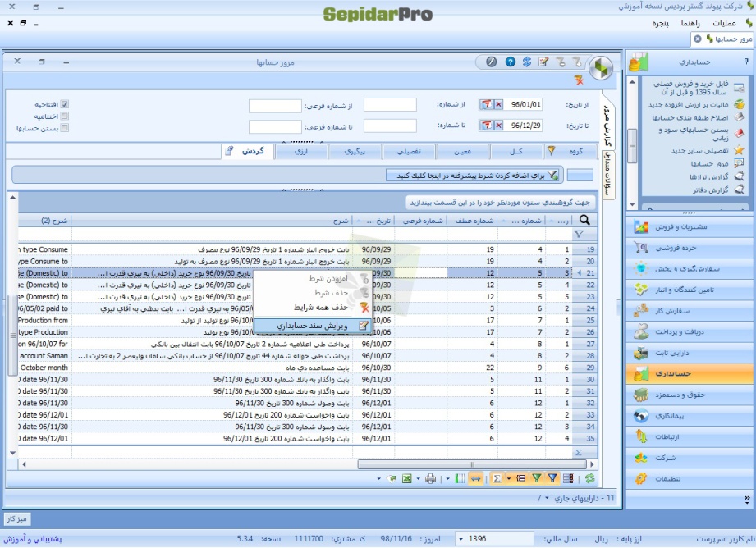The image size is (756, 548).
Task: Toggle the 'اختتامیه' checkbox
Action: tap(65, 116)
